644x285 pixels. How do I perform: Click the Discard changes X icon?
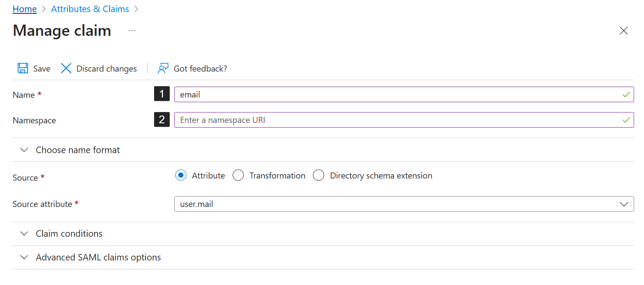point(66,69)
